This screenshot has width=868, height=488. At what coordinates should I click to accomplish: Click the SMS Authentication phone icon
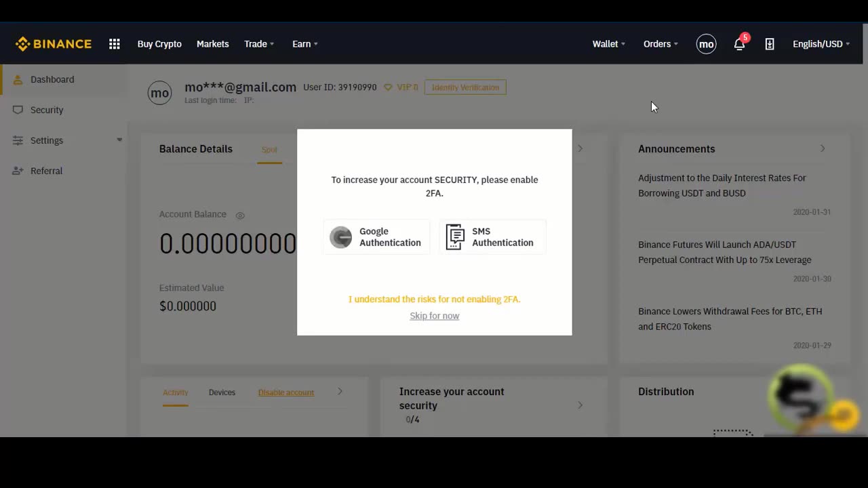coord(455,237)
